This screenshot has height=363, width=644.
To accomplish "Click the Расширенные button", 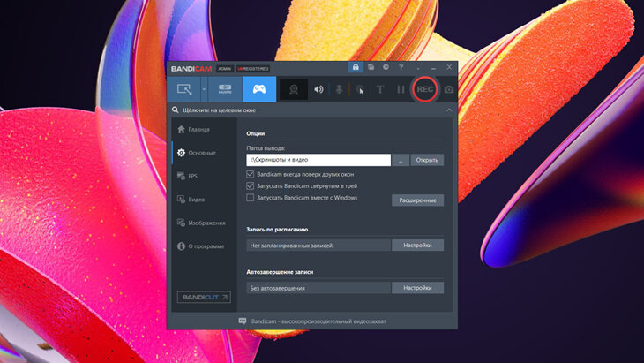I will [417, 200].
